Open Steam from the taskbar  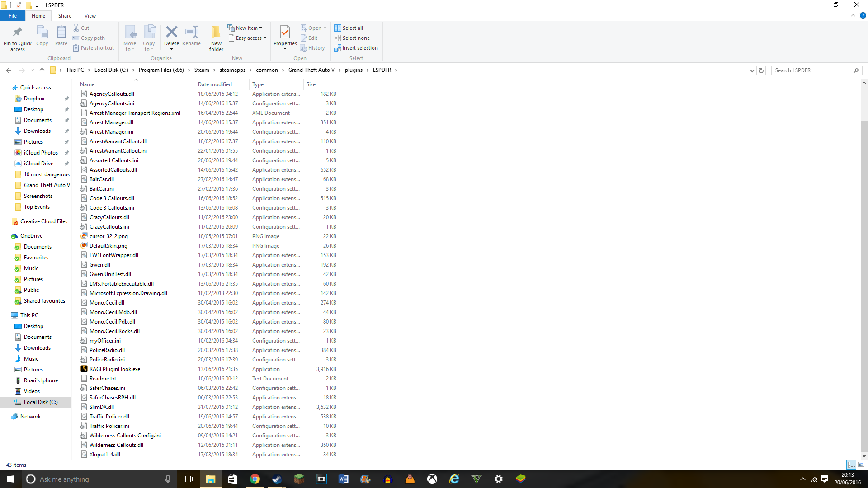[x=277, y=479]
